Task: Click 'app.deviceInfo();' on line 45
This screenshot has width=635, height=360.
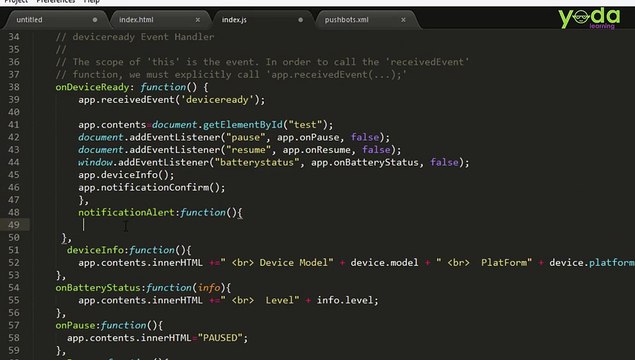Action: (x=126, y=175)
